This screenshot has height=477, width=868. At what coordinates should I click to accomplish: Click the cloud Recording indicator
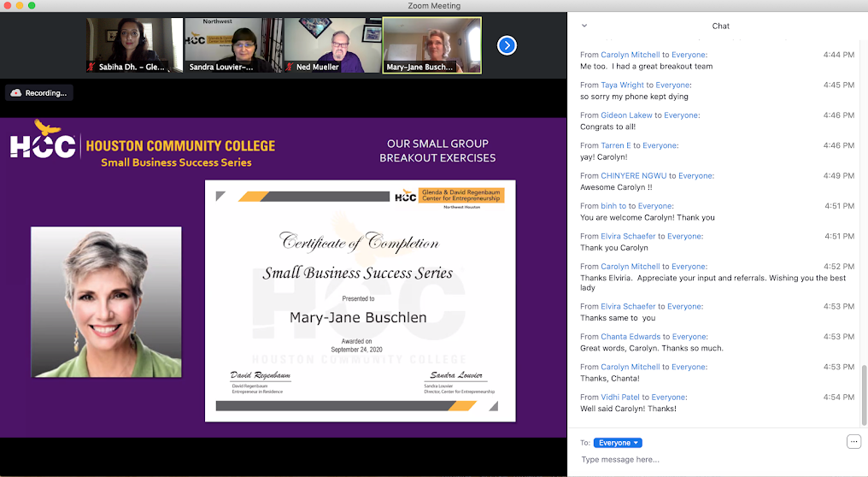(39, 92)
